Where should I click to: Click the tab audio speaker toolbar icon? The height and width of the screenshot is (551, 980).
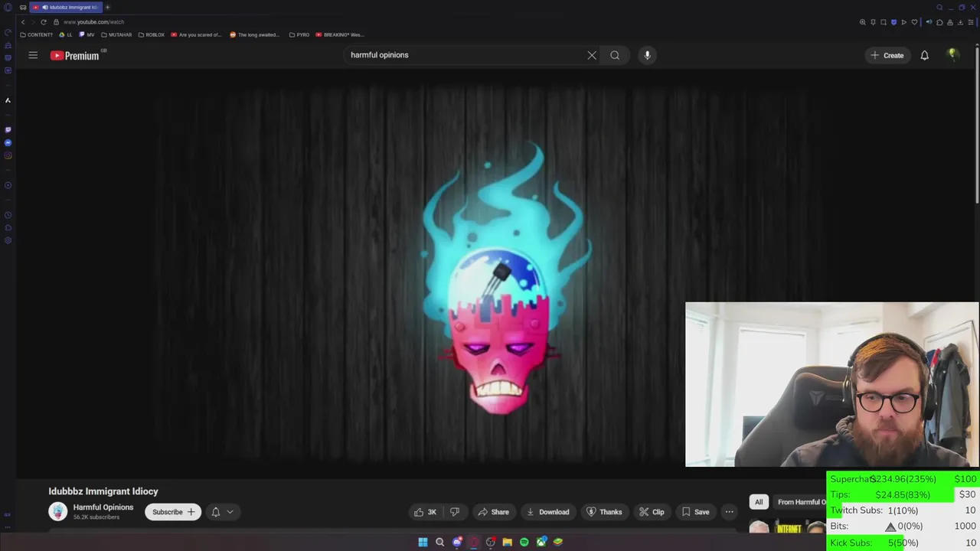click(929, 22)
